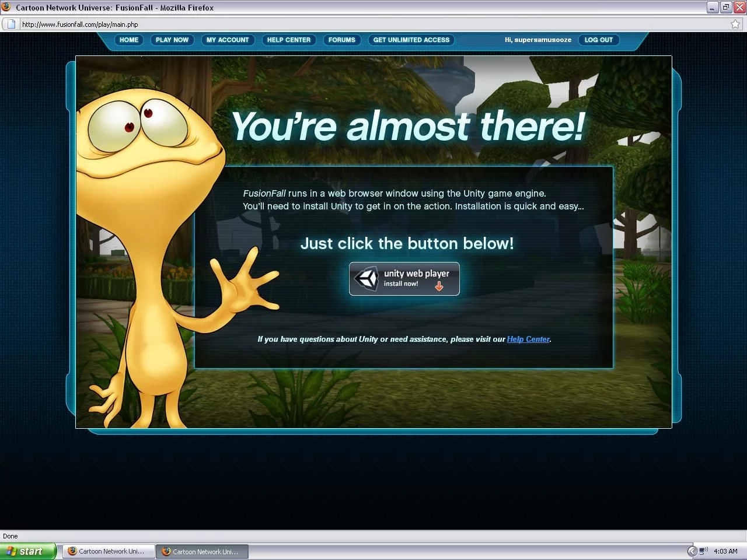Image resolution: width=747 pixels, height=560 pixels.
Task: Click the bookmark star icon in the address bar
Action: pyautogui.click(x=735, y=24)
